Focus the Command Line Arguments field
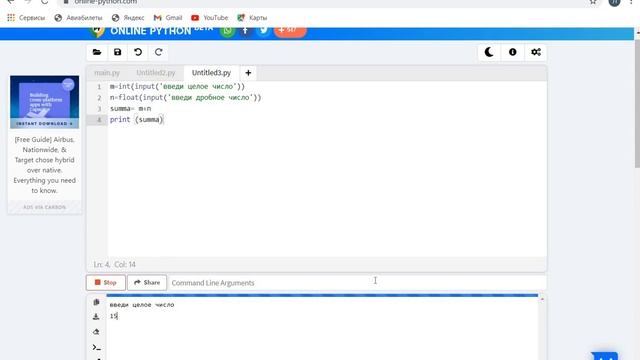 pos(357,282)
